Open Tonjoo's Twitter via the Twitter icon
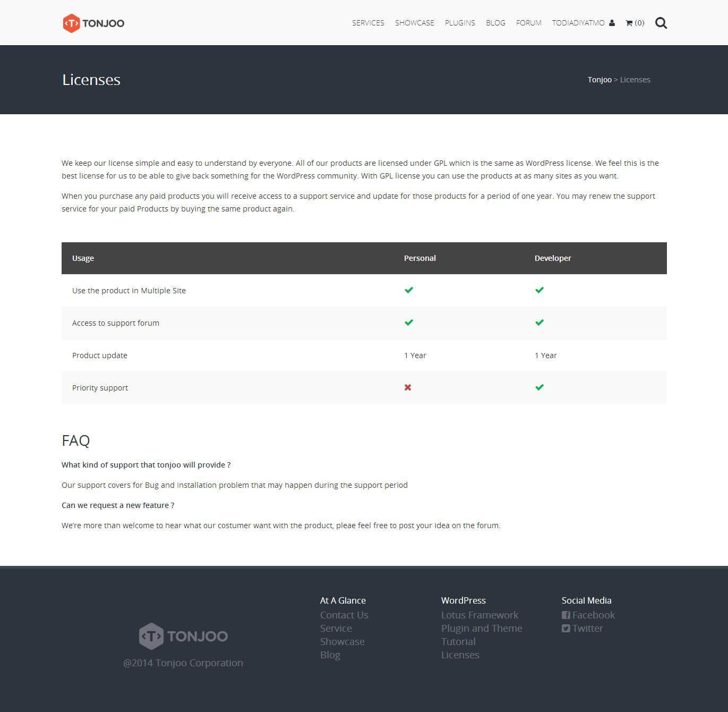Screen dimensions: 728x712 (566, 628)
